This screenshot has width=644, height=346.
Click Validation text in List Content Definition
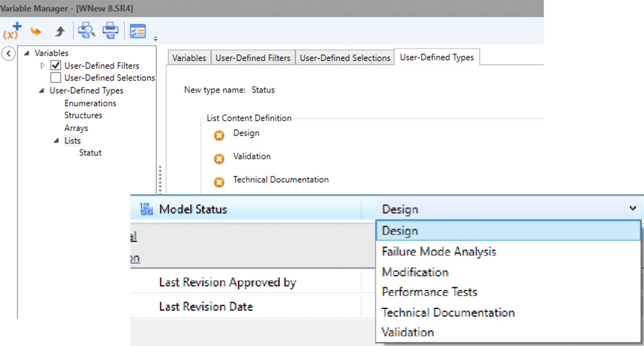(x=252, y=156)
